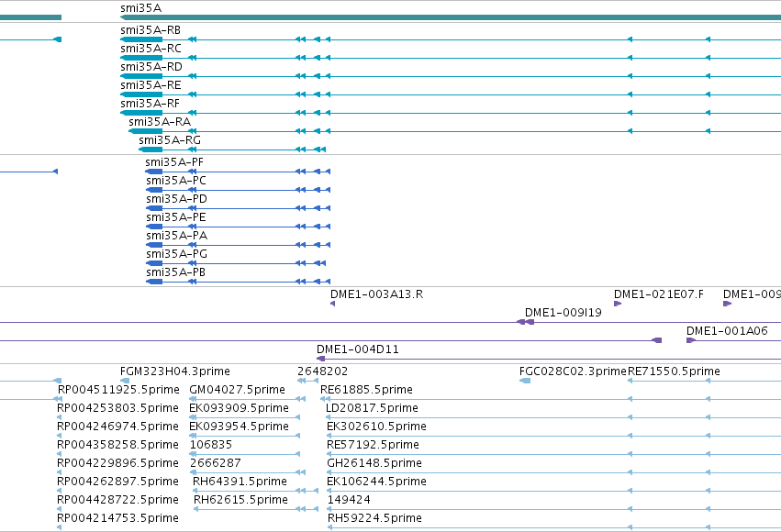Select protein smi35A-PG
Viewport: 781px width, 532px height.
(x=176, y=255)
